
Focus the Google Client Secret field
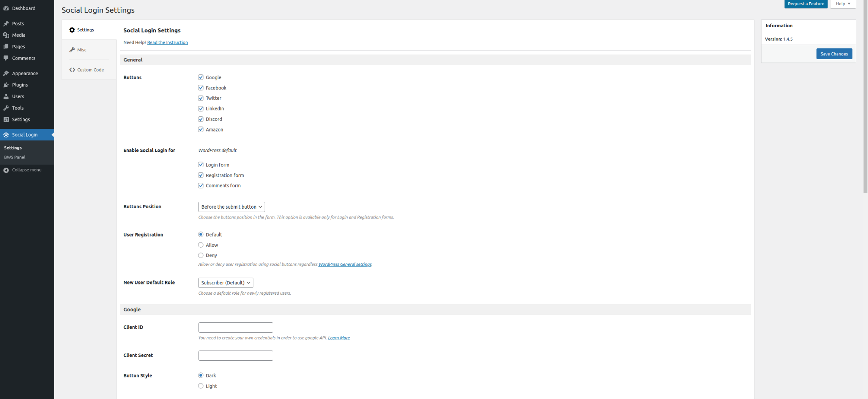pos(236,355)
